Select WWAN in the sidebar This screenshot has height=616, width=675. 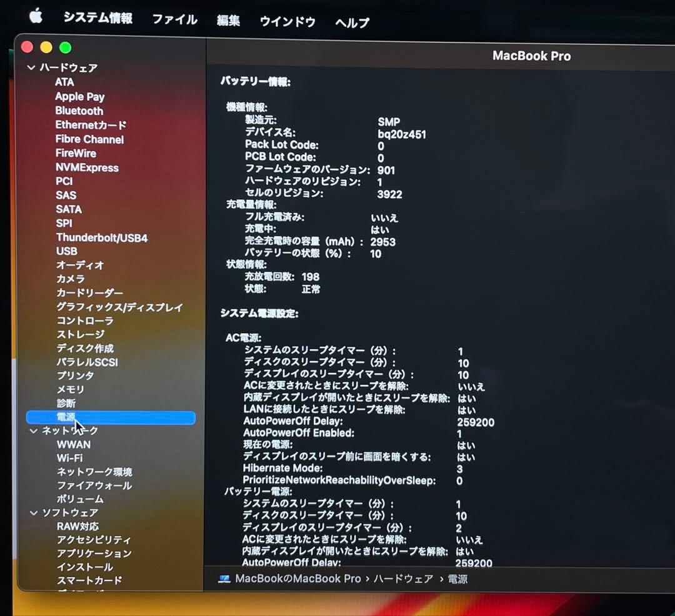[74, 445]
